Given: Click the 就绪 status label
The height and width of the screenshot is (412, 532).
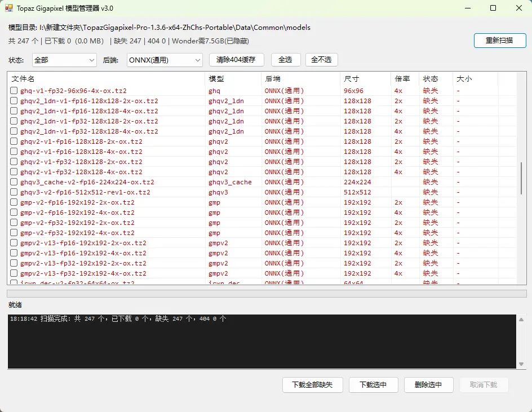Looking at the screenshot, I should (x=15, y=305).
